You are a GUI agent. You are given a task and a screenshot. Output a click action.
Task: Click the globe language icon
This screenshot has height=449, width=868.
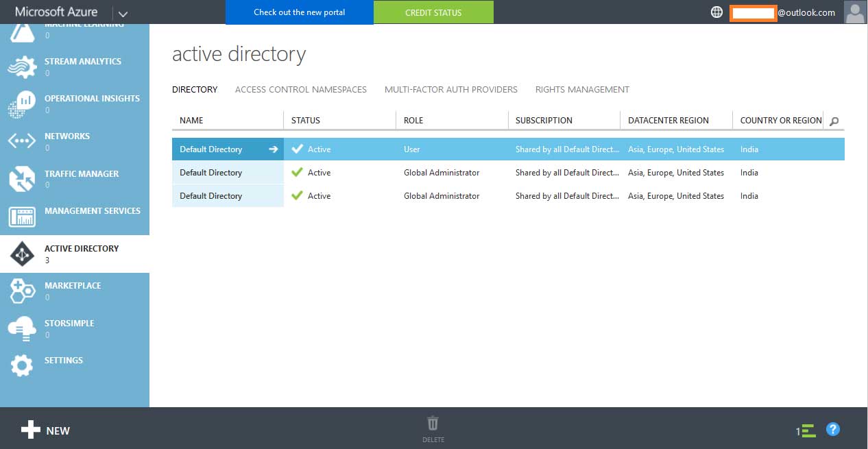tap(716, 12)
